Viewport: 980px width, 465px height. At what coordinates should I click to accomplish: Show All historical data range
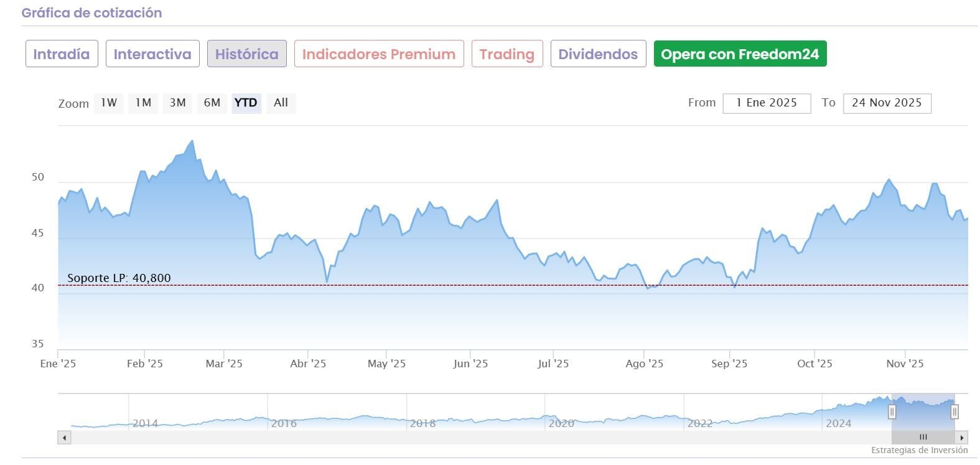click(281, 103)
